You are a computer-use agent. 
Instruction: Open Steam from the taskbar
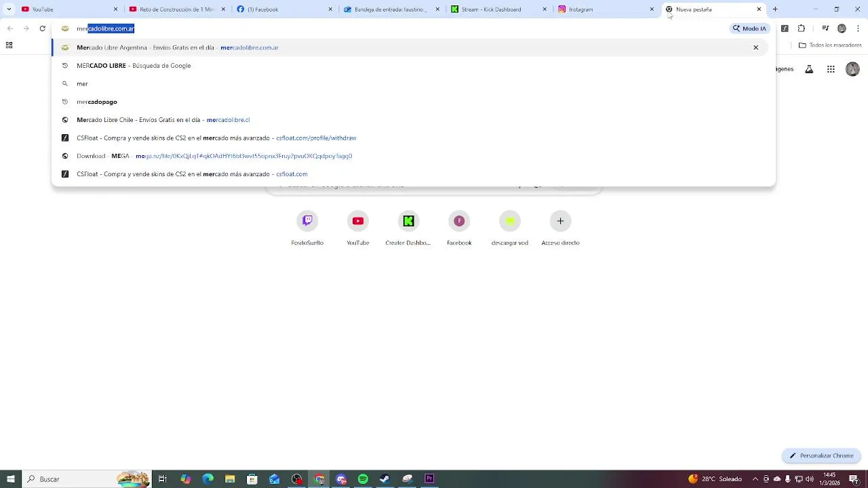click(x=385, y=479)
